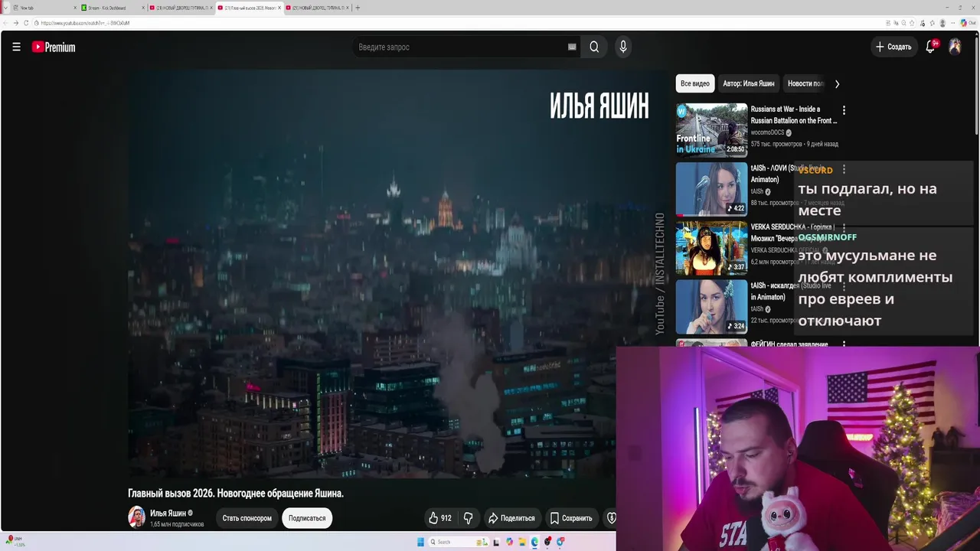The height and width of the screenshot is (551, 980).
Task: Open File Explorer from the taskbar
Action: tap(522, 542)
